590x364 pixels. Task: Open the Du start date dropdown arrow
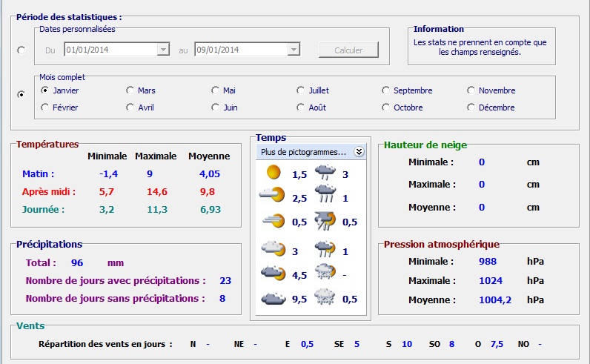163,50
